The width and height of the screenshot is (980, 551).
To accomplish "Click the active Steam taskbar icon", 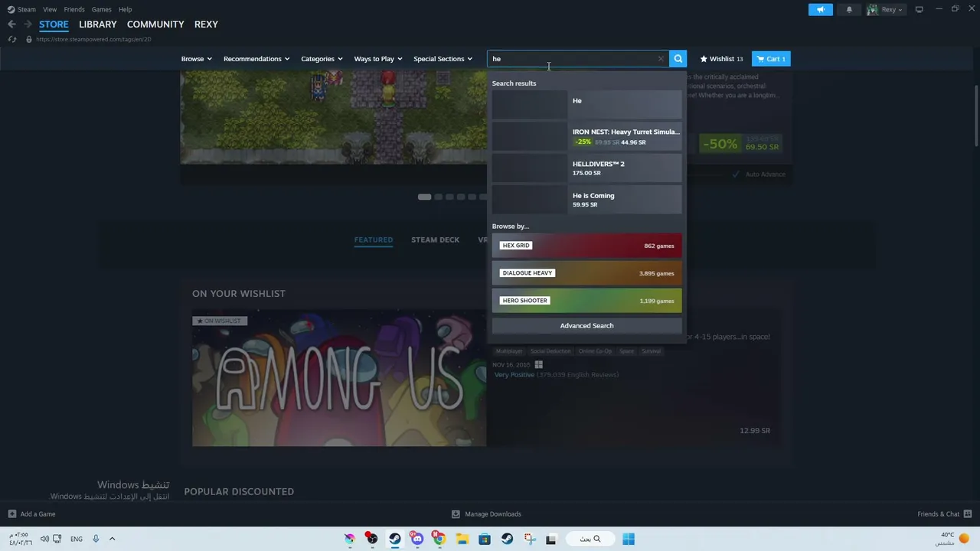I will pyautogui.click(x=394, y=539).
